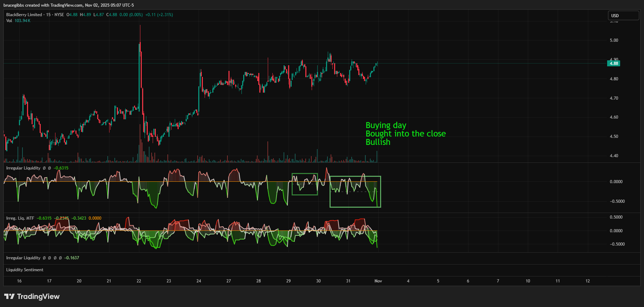Click the TradingView logo at bottom left
This screenshot has width=644, height=307.
(x=32, y=296)
